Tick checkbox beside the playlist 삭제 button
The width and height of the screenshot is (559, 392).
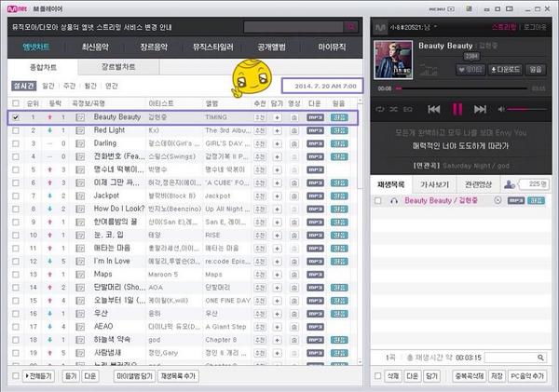click(378, 375)
